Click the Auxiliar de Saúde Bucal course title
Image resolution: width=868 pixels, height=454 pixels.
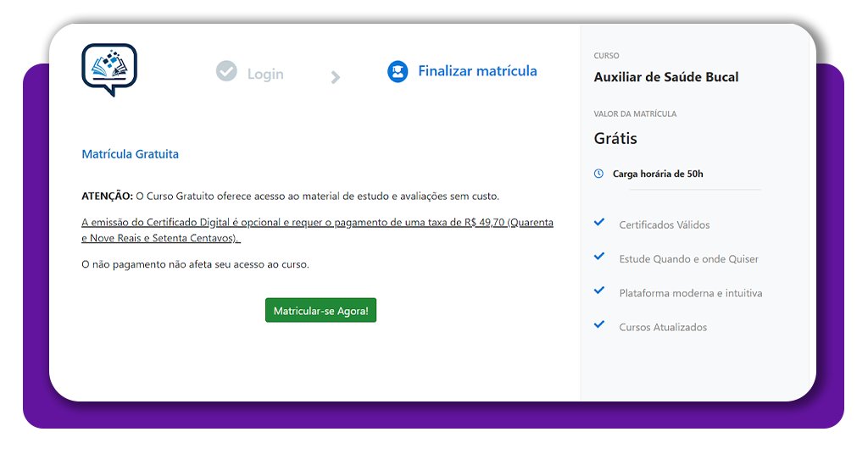pos(666,77)
